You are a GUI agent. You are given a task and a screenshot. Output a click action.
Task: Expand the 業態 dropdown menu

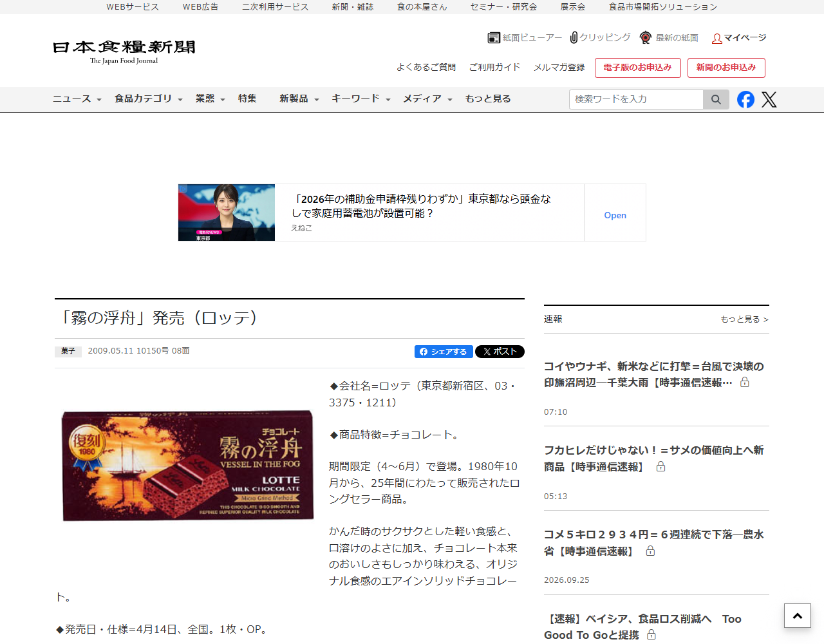pyautogui.click(x=211, y=99)
